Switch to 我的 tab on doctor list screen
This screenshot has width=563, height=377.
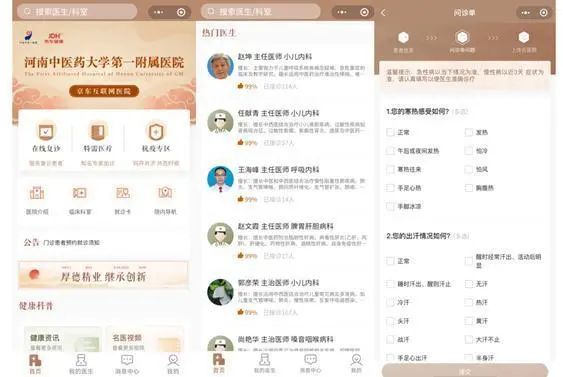tap(356, 363)
